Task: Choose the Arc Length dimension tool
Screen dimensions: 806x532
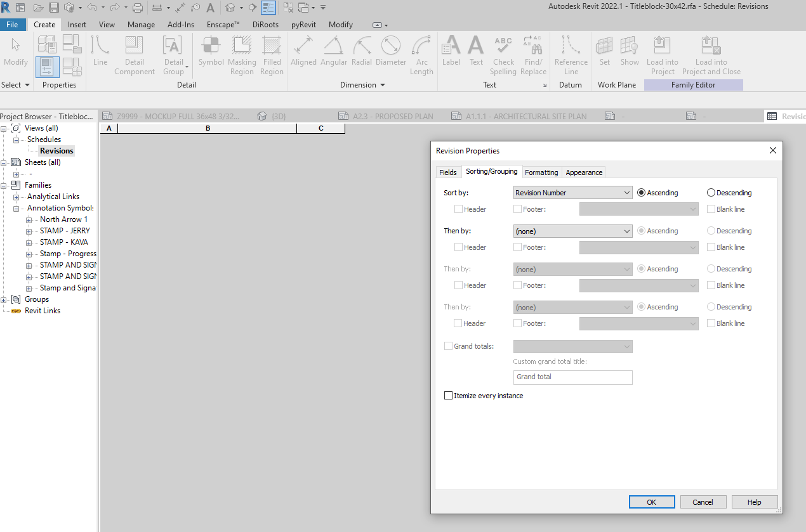Action: (x=421, y=56)
